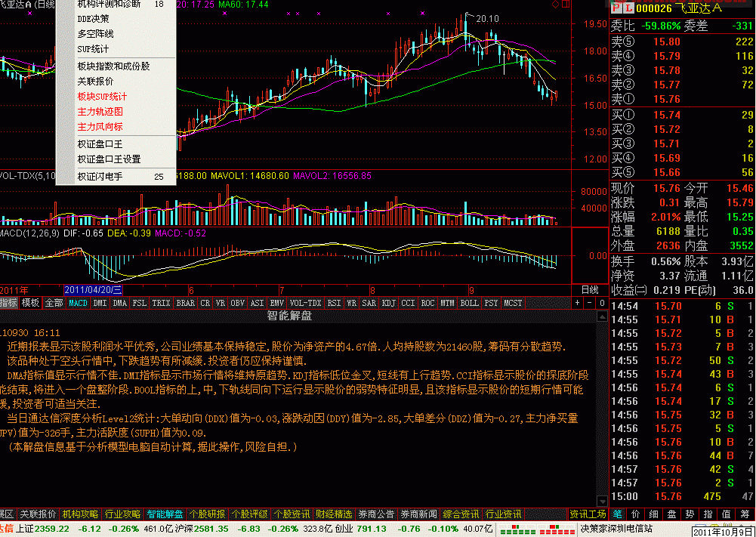This screenshot has width=756, height=537.
Task: Click the scroll-up arrow of 智能解盘 panel
Action: (x=602, y=316)
